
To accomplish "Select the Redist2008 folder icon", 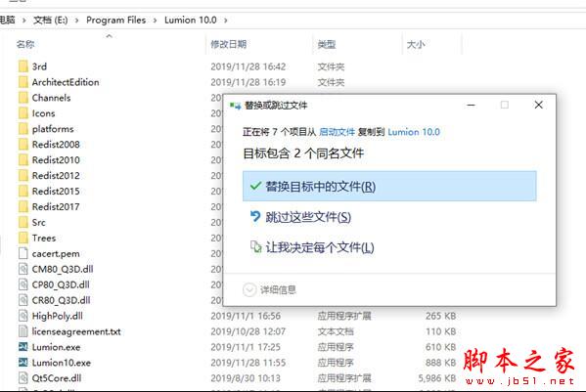I will click(x=23, y=145).
